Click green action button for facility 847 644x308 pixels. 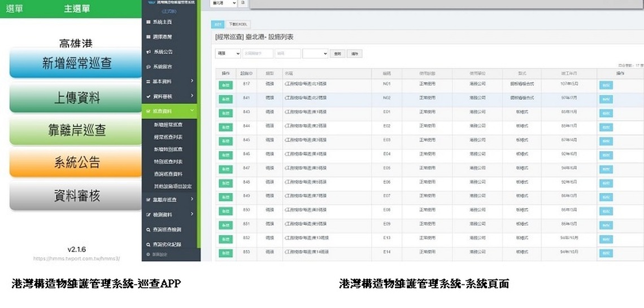pyautogui.click(x=225, y=169)
